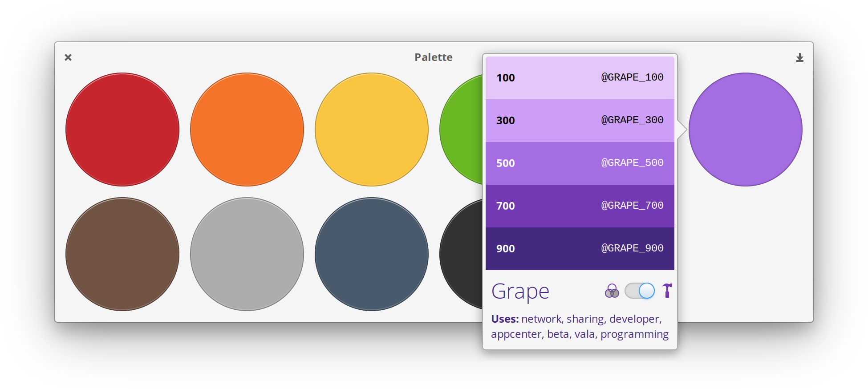Toggle the switch in the Grape popover
This screenshot has width=868, height=389.
pos(640,291)
